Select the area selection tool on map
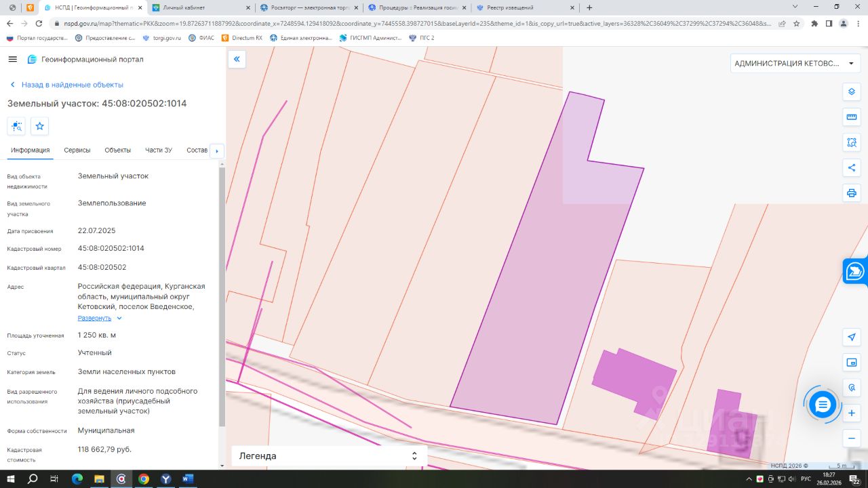The height and width of the screenshot is (488, 868). (x=852, y=142)
